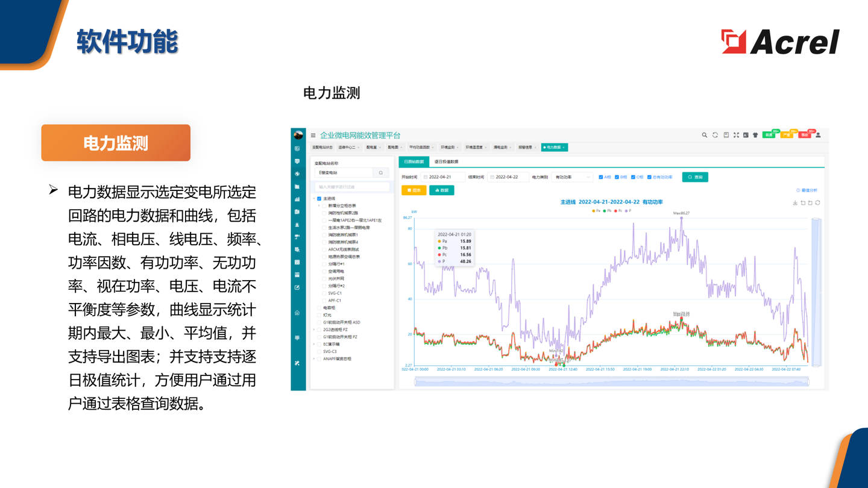Click the bookmark document icon in header
This screenshot has width=868, height=488.
(726, 135)
